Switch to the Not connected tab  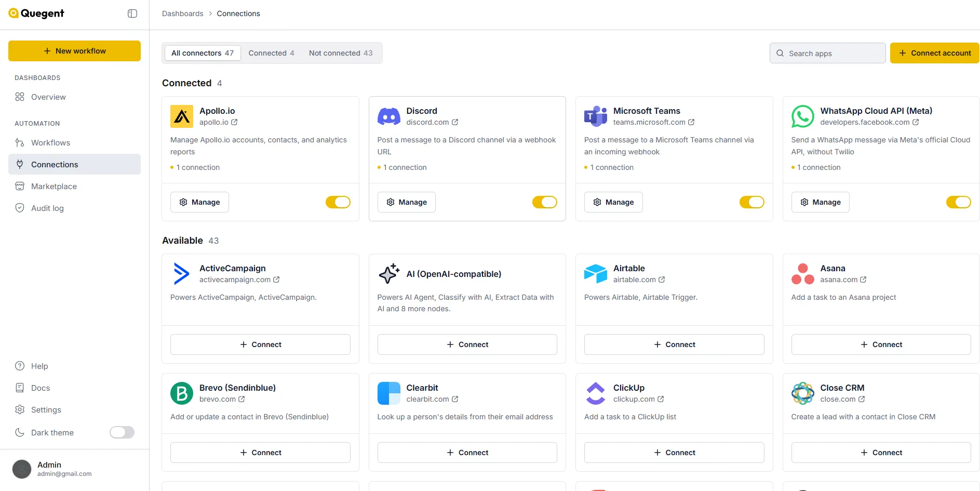tap(341, 53)
